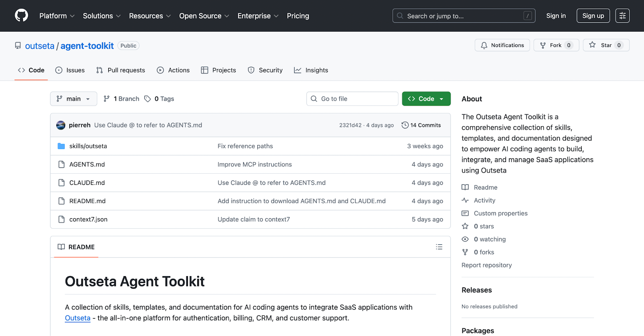This screenshot has width=644, height=336.
Task: Open the pierreh author link
Action: pos(80,125)
